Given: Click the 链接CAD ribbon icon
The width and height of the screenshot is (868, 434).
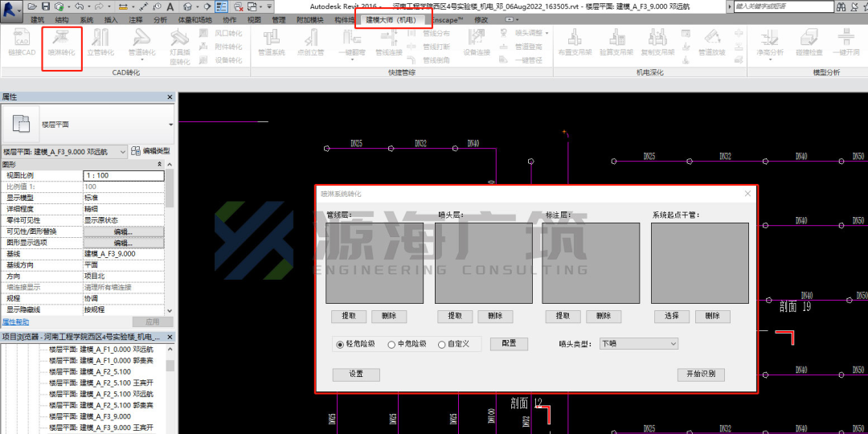Looking at the screenshot, I should point(22,43).
